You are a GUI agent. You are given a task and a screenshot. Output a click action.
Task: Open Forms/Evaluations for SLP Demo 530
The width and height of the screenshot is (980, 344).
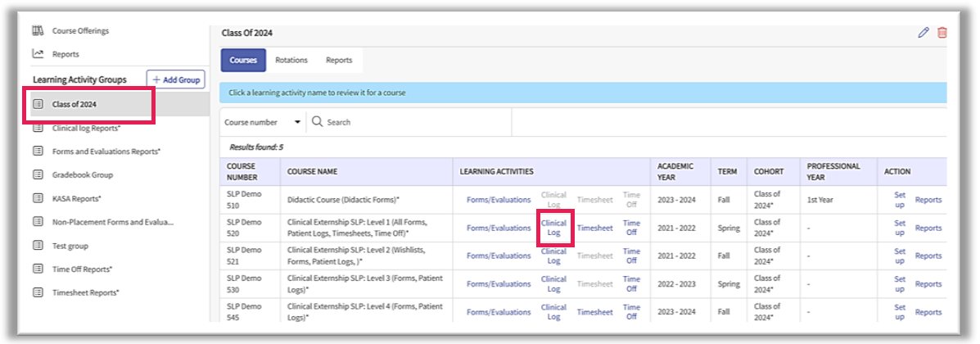point(498,284)
